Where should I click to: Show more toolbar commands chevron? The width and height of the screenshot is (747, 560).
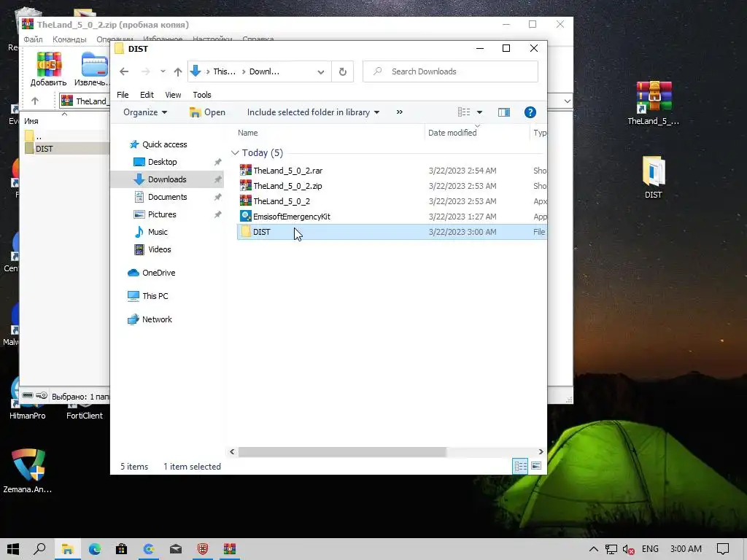pyautogui.click(x=399, y=112)
